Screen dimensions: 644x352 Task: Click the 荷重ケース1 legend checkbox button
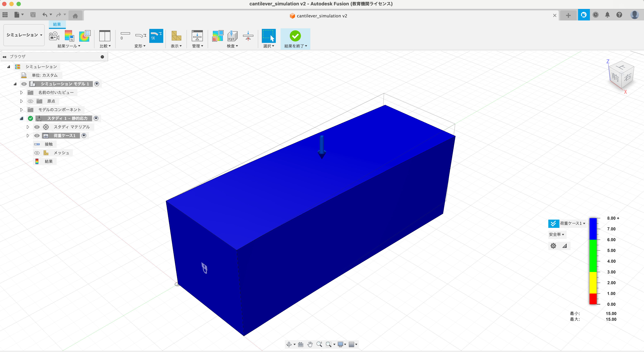553,223
